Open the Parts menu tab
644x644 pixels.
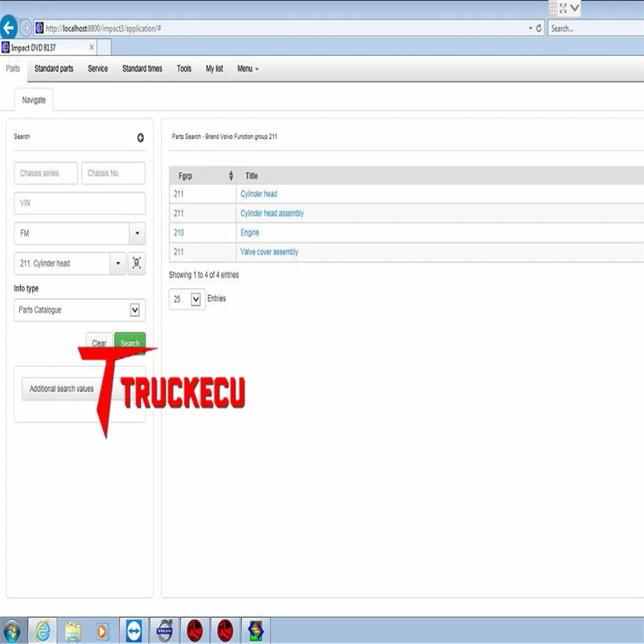[x=13, y=69]
